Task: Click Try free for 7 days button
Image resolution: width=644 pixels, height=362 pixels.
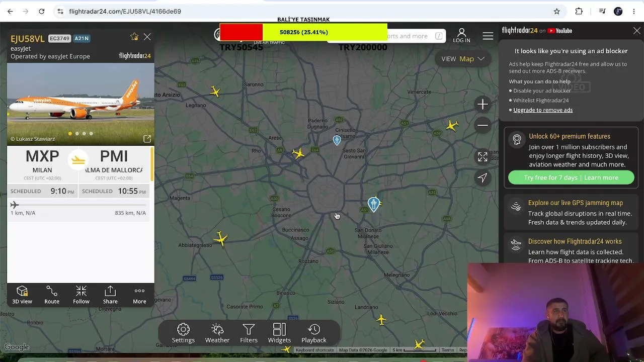Action: (x=571, y=177)
